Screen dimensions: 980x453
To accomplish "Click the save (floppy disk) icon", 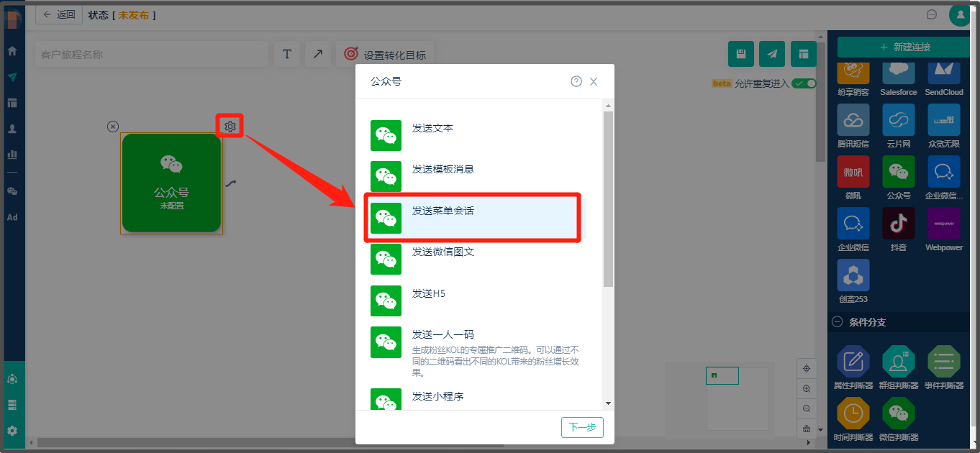I will [741, 54].
